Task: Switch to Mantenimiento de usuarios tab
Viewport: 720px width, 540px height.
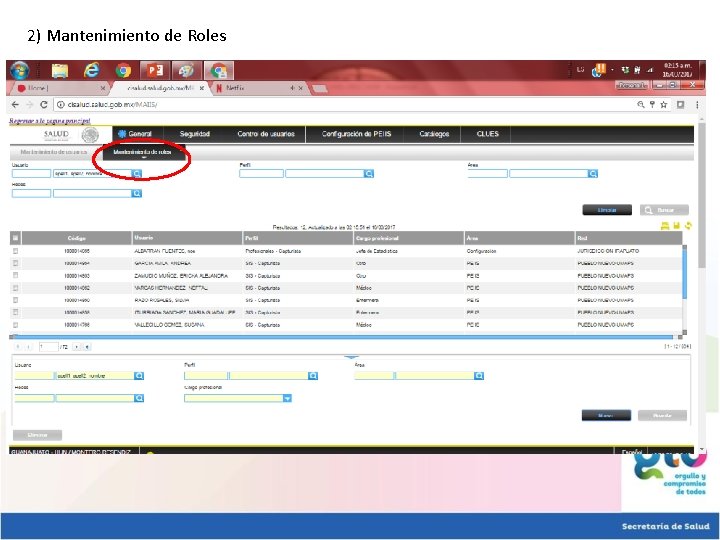Action: tap(54, 152)
